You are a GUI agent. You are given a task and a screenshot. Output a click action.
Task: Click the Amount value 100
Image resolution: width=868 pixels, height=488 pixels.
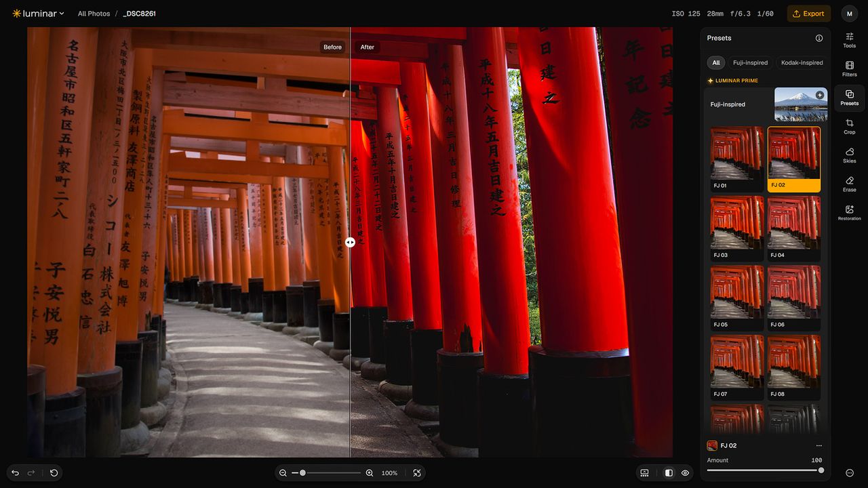(x=816, y=460)
